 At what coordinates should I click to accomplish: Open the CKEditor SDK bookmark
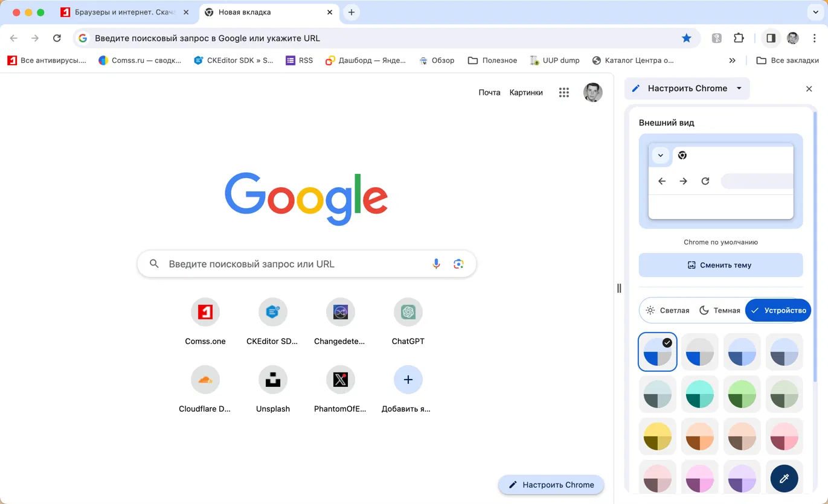233,60
